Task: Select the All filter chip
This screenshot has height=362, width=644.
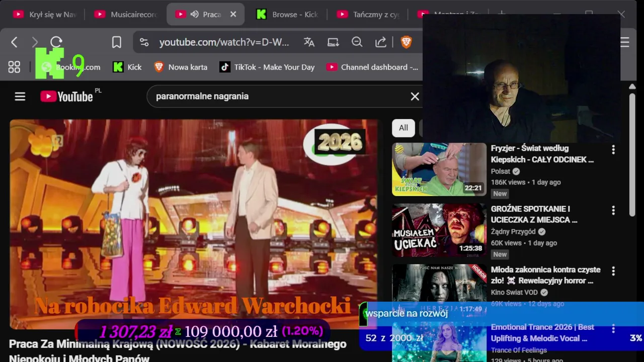Action: point(404,128)
